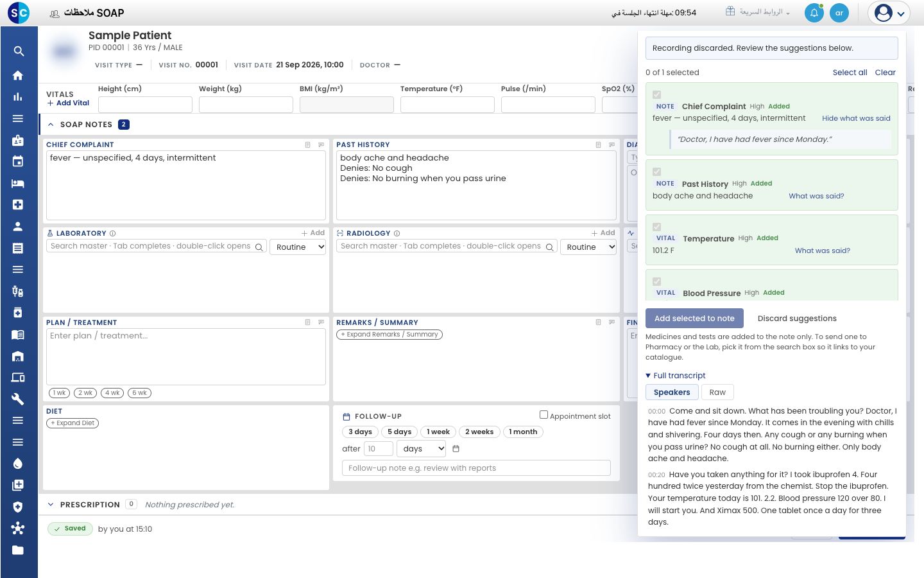Open the hospital bed icon in sidebar
Screen dimensions: 924x578
coord(18,184)
